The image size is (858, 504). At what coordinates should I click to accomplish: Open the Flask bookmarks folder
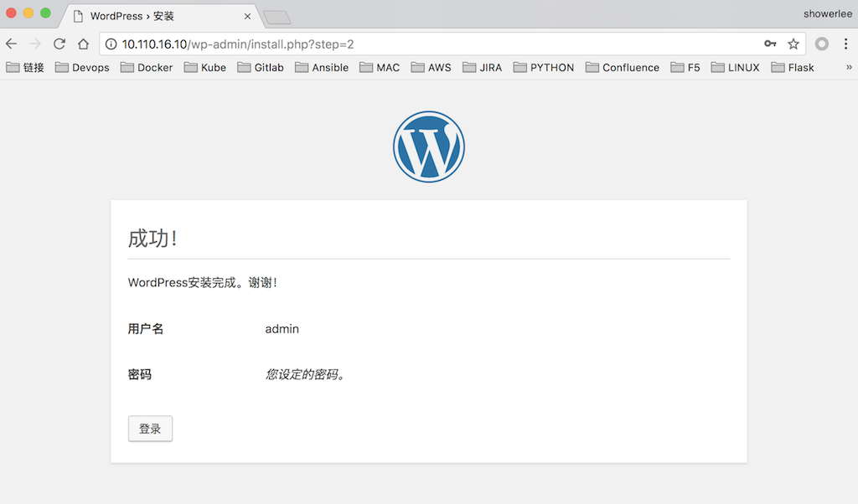coord(793,67)
